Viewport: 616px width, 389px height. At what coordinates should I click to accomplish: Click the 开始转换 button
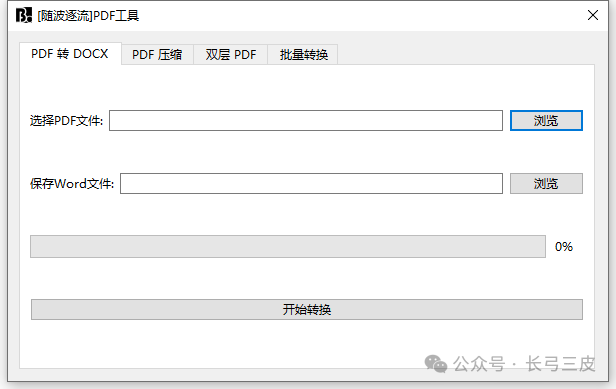pyautogui.click(x=307, y=310)
